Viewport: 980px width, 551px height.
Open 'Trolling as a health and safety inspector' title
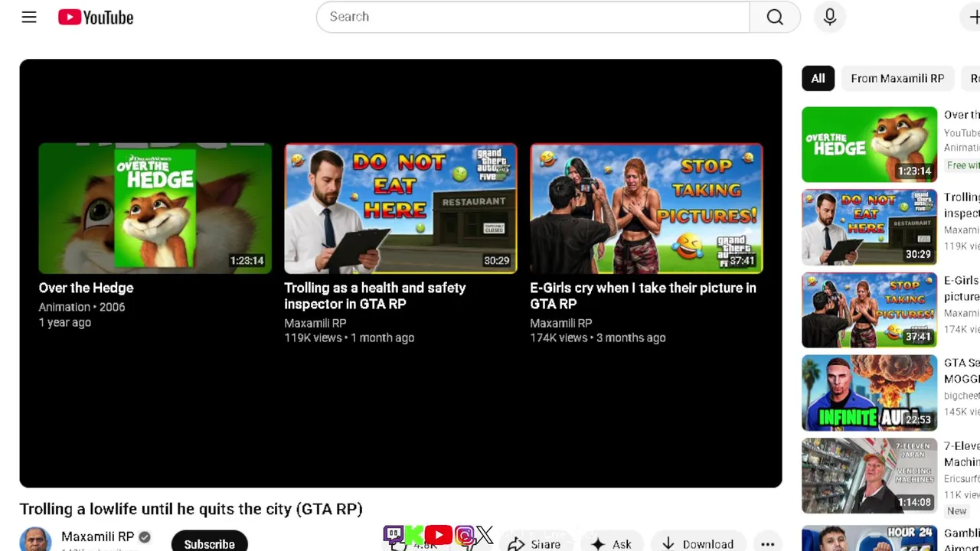375,295
